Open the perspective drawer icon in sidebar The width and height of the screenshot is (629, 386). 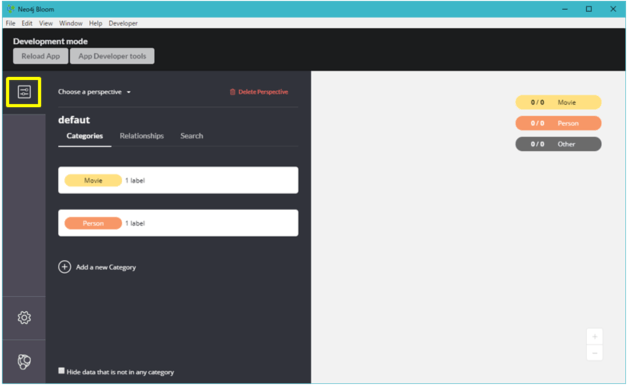pyautogui.click(x=24, y=92)
